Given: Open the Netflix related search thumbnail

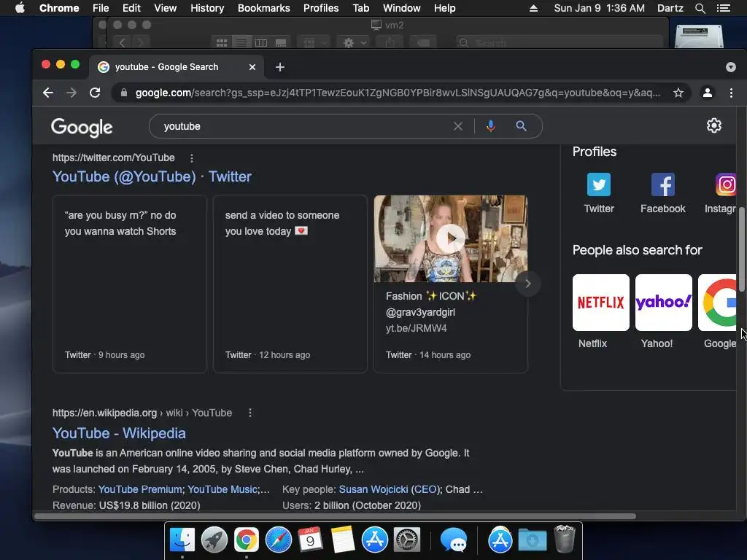Looking at the screenshot, I should click(x=601, y=303).
